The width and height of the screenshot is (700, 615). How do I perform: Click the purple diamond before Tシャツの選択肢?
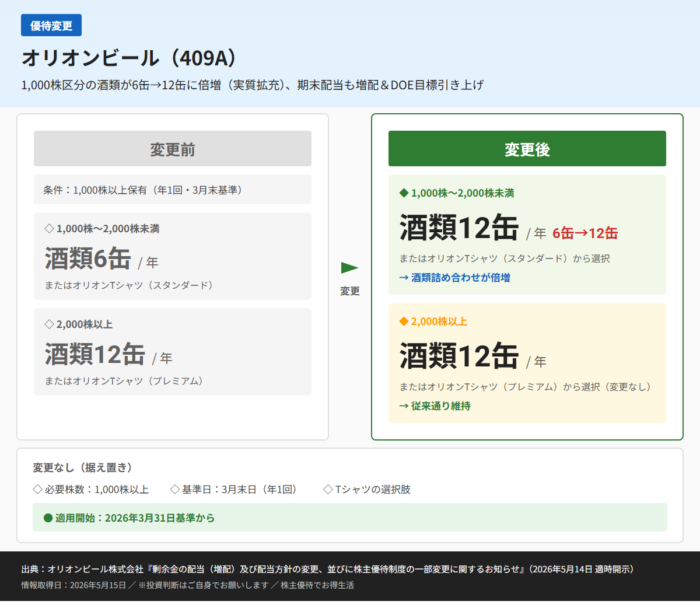[x=328, y=490]
